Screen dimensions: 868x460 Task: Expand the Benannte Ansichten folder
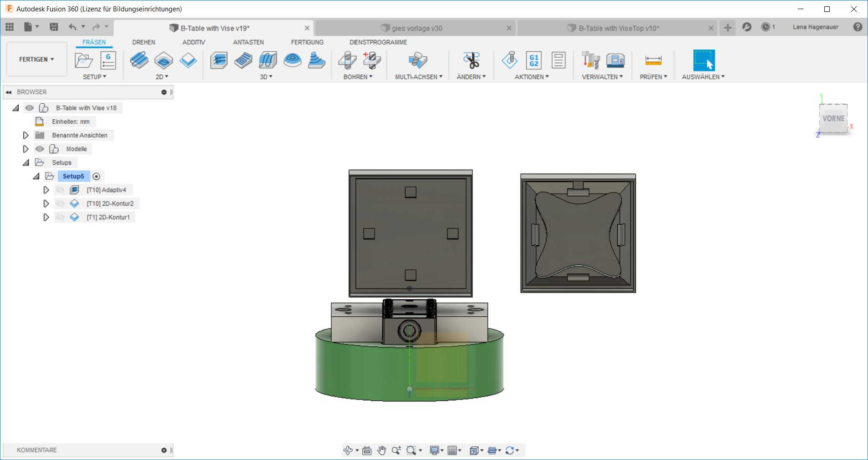point(25,135)
